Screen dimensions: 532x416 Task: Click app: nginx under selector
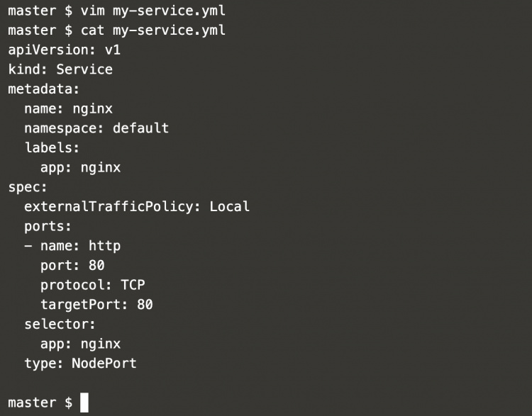80,344
